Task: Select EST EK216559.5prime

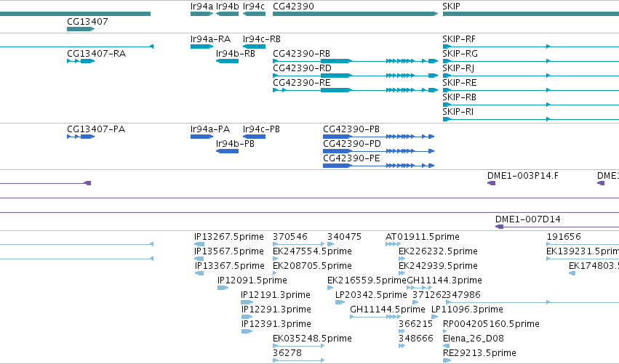Action: 330,288
